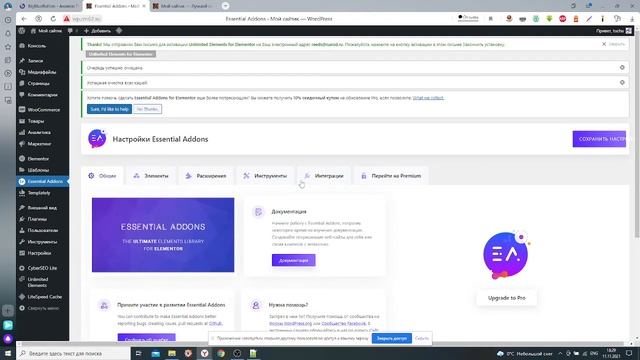The image size is (640, 360).
Task: Open Медиафайлы in WordPress sidebar
Action: point(41,72)
